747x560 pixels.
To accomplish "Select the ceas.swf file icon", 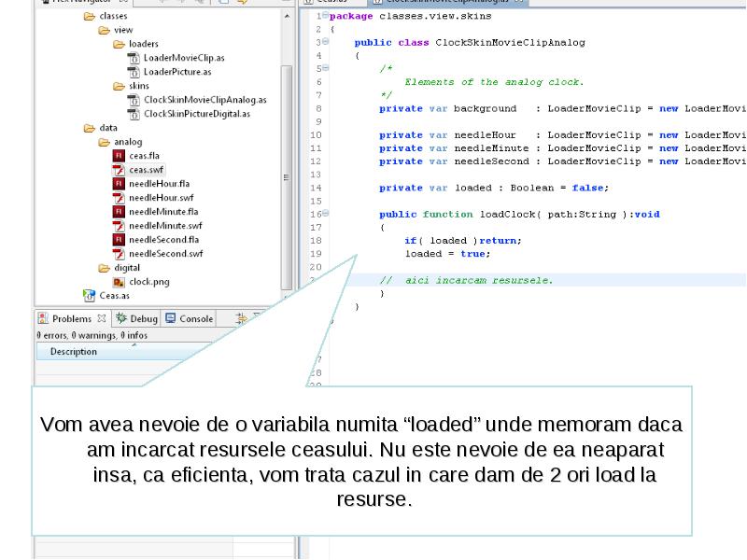I will [x=119, y=170].
